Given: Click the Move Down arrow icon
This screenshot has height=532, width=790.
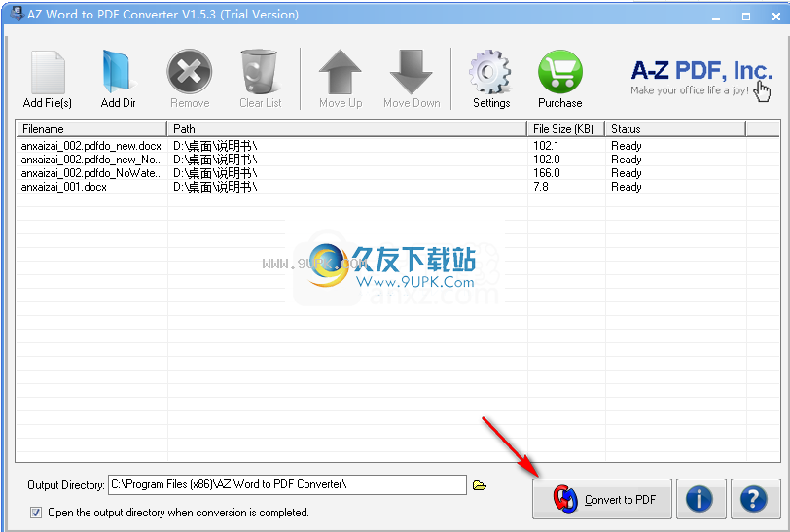Looking at the screenshot, I should 412,72.
